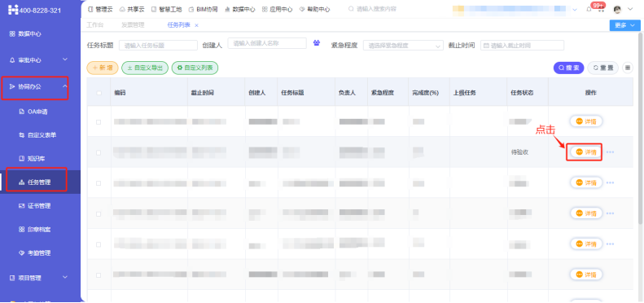The height and width of the screenshot is (303, 644).
Task: Open notifications via the bell icon
Action: click(x=589, y=10)
